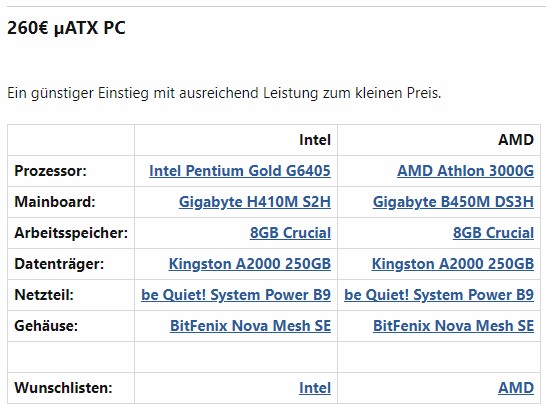Click the AMD column header
The image size is (546, 406).
click(516, 140)
